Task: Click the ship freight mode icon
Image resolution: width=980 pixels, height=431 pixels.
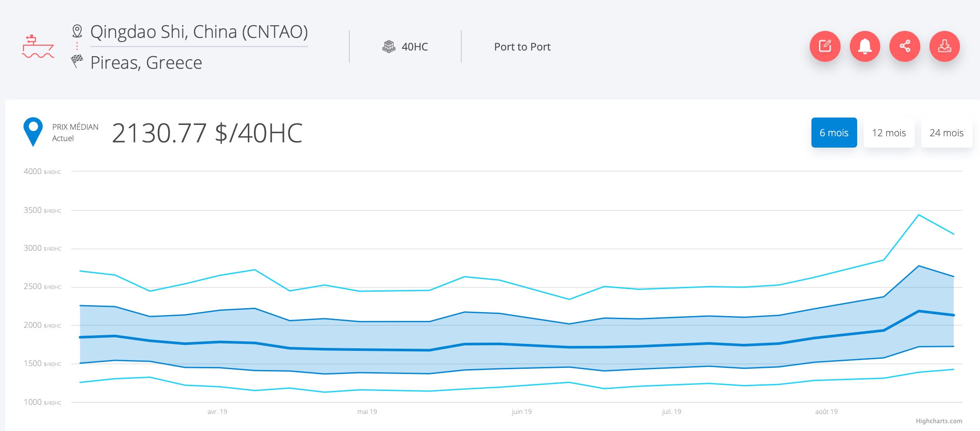Action: (x=38, y=47)
